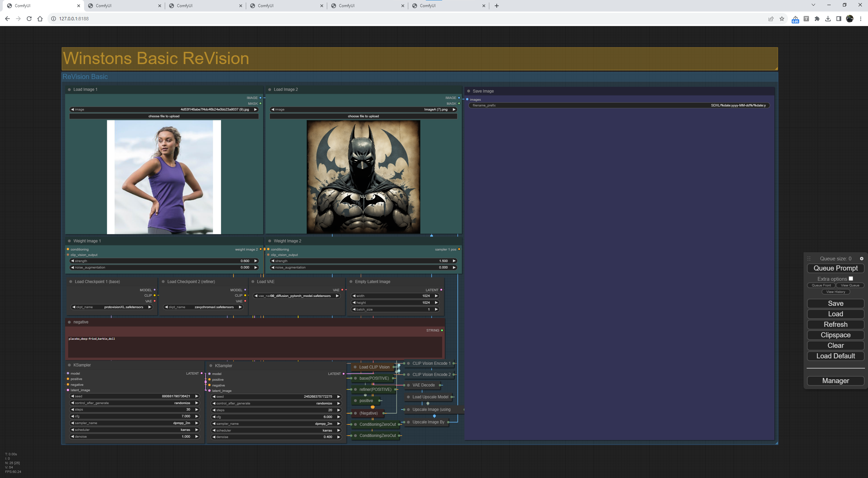Open Clipspace

coord(835,335)
